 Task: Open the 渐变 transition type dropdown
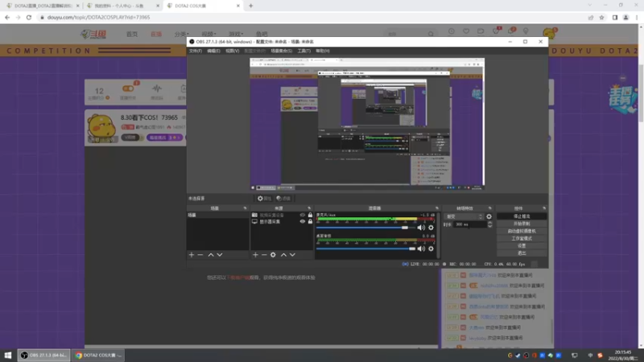464,216
